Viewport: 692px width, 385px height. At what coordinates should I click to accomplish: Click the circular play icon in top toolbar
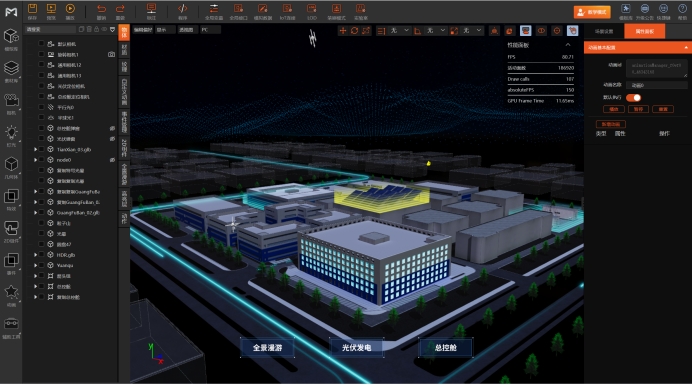coord(70,8)
